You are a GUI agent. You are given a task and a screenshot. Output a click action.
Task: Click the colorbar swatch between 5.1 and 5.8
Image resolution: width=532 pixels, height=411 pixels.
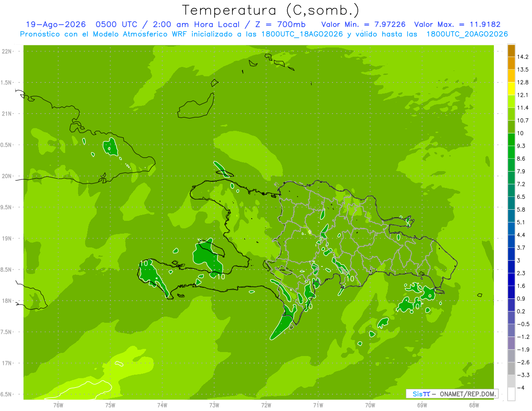[x=511, y=216]
